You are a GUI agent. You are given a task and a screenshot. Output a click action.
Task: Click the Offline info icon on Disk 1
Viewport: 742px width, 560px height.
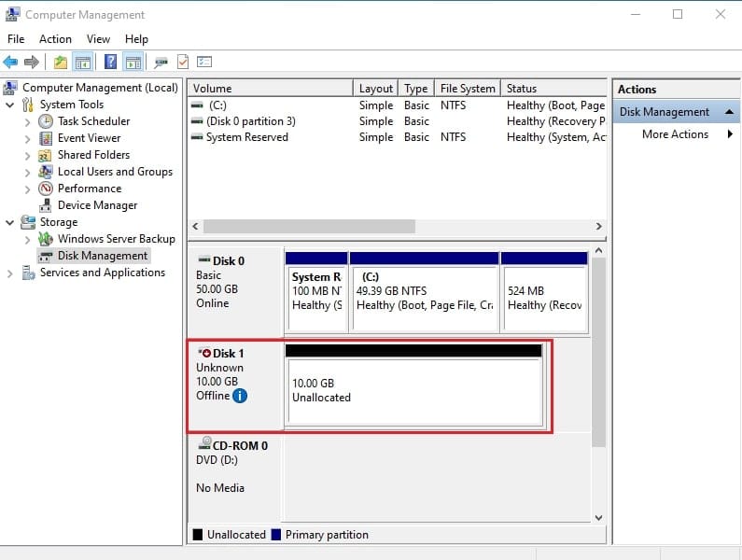(x=240, y=396)
